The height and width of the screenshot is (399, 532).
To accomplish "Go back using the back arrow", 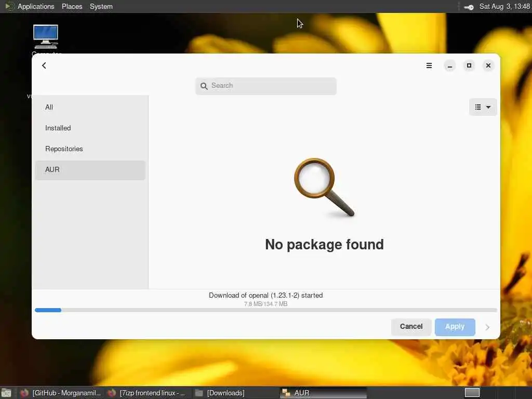I will click(x=44, y=65).
